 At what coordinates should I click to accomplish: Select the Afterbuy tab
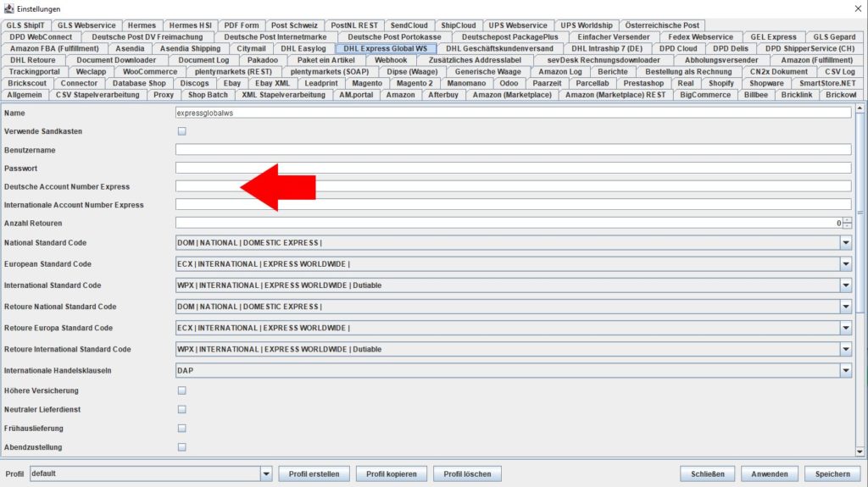click(442, 95)
